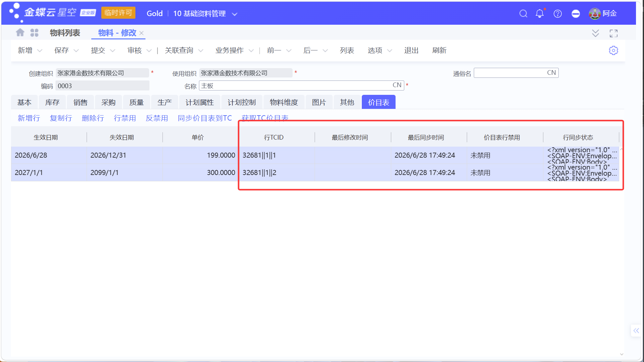Switch to the 物料维度 tab
Image resolution: width=644 pixels, height=362 pixels.
(284, 102)
